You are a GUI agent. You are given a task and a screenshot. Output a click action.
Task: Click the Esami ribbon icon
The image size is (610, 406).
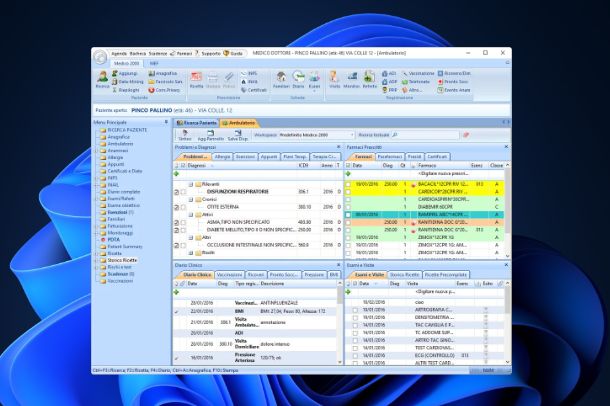[x=314, y=80]
